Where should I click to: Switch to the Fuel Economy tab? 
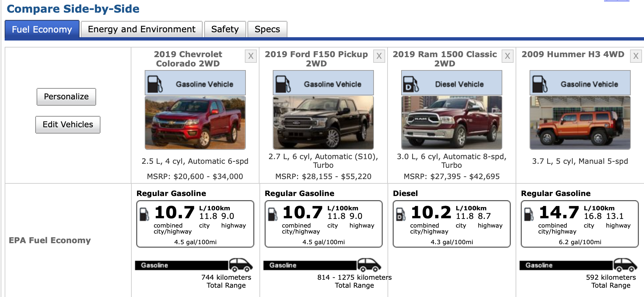(42, 29)
